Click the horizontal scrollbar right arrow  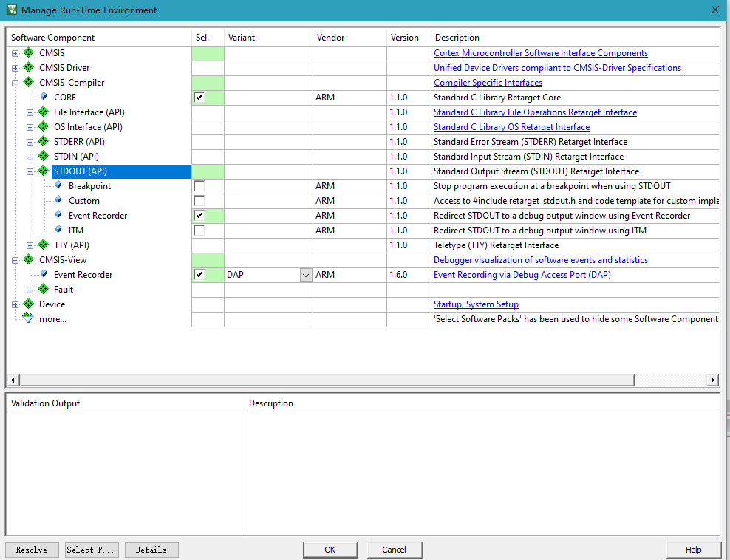click(x=712, y=380)
